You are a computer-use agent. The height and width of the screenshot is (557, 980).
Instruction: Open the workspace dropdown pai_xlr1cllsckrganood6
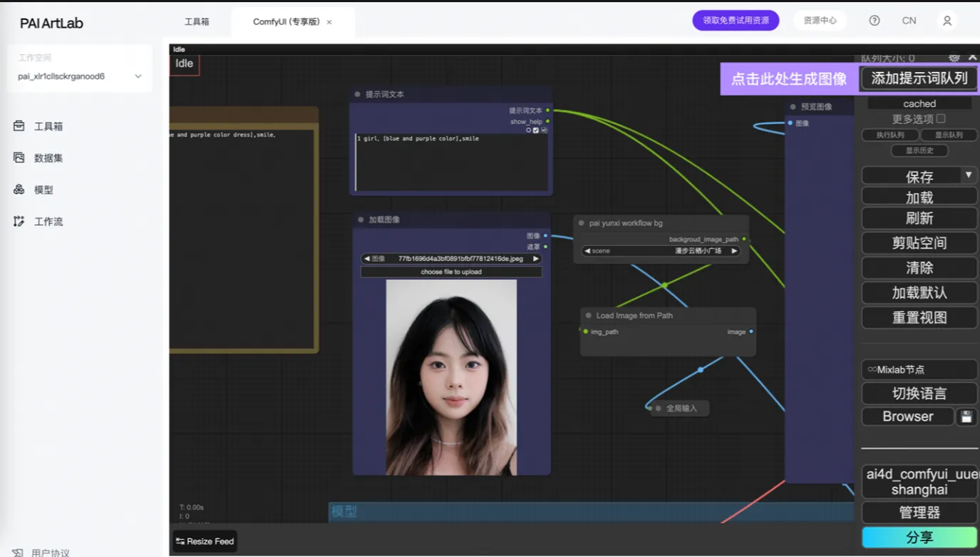[80, 76]
